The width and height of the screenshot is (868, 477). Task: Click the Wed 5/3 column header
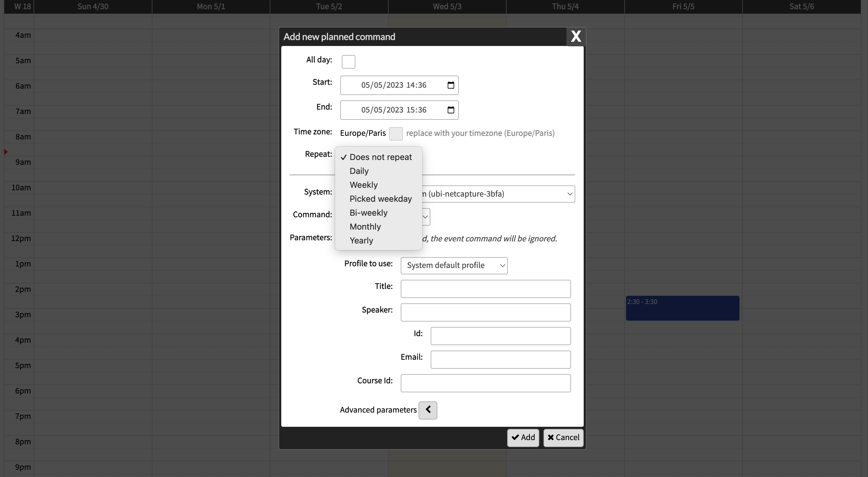(x=447, y=7)
